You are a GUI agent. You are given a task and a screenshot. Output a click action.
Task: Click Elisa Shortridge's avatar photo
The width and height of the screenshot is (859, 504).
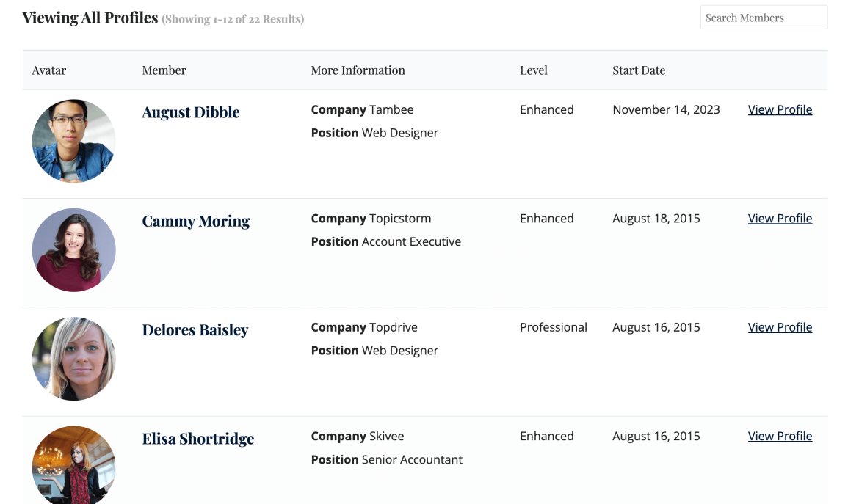point(73,465)
